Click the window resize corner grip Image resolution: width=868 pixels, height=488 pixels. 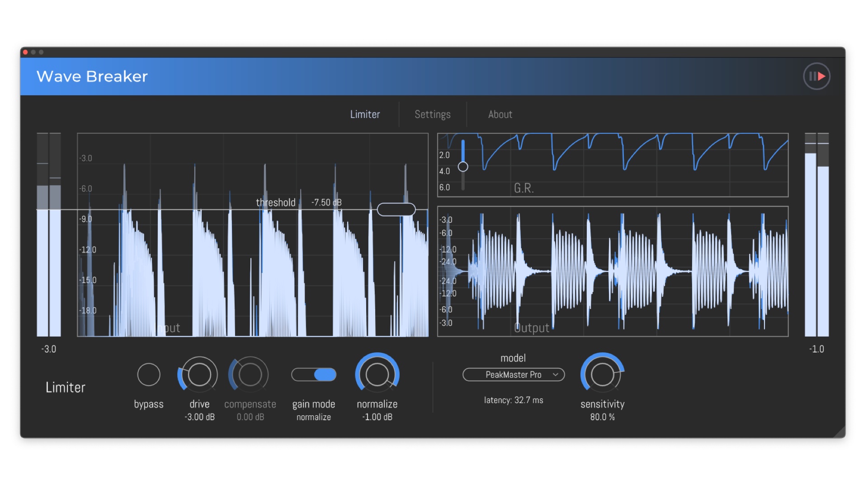click(x=840, y=433)
